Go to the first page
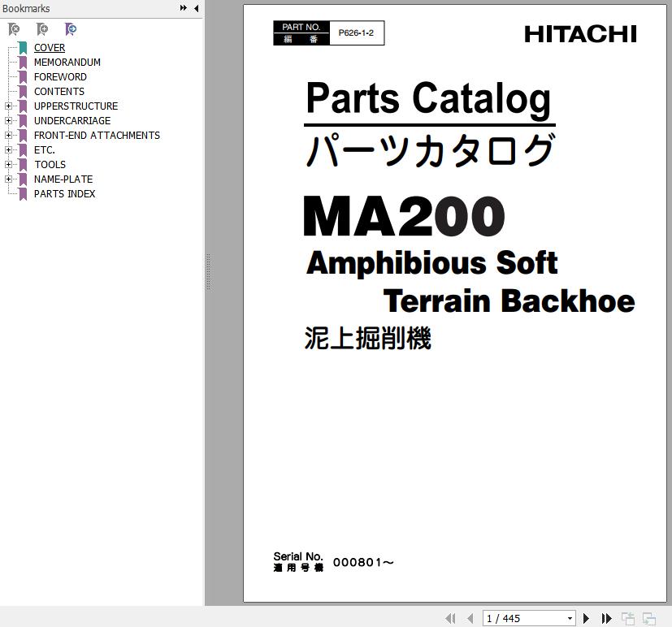Viewport: 672px width, 627px height. click(x=450, y=618)
